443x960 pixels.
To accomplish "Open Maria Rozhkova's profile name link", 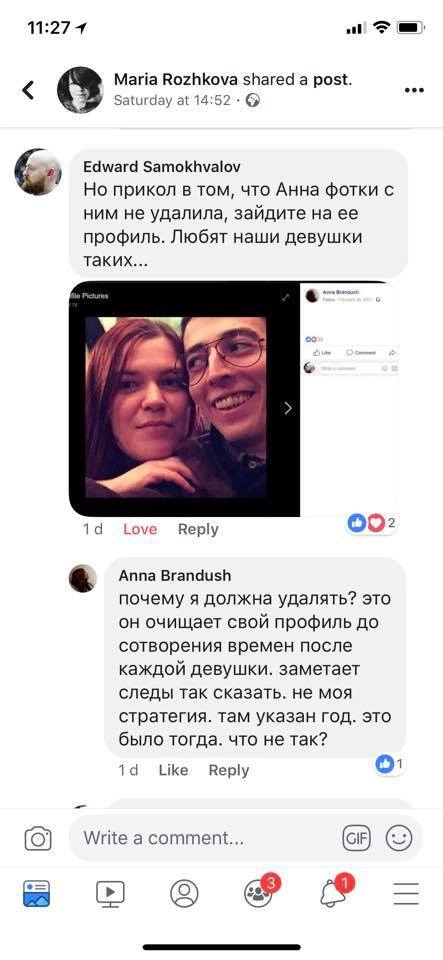I will [176, 80].
